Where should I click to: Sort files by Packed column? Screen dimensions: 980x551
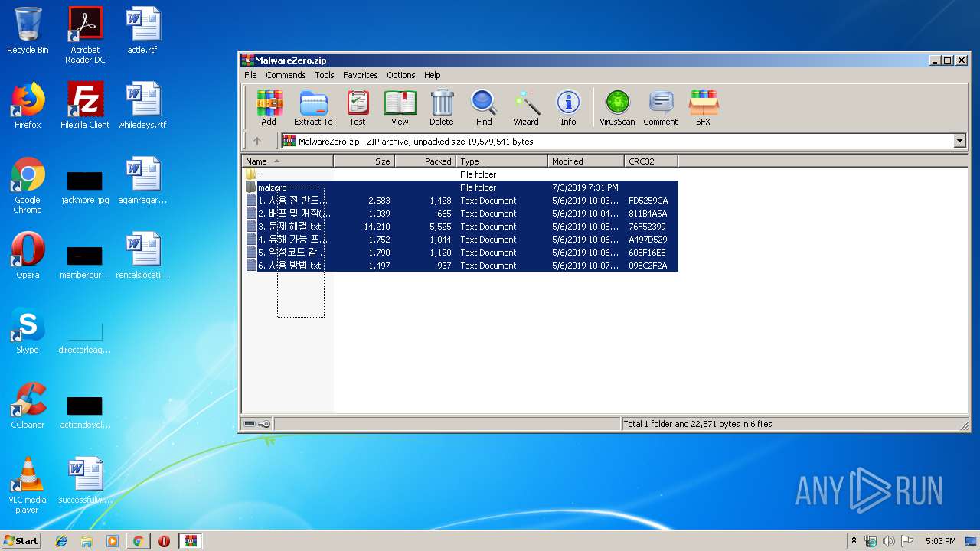(x=426, y=161)
